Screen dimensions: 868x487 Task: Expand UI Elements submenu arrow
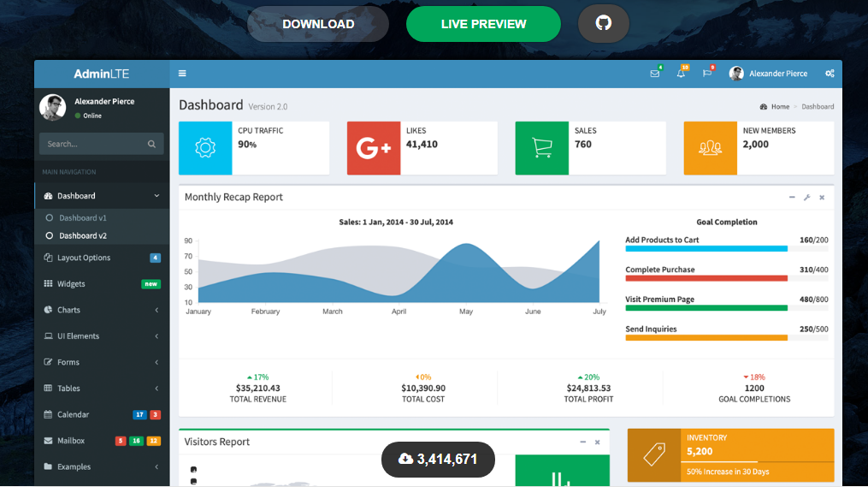click(156, 336)
